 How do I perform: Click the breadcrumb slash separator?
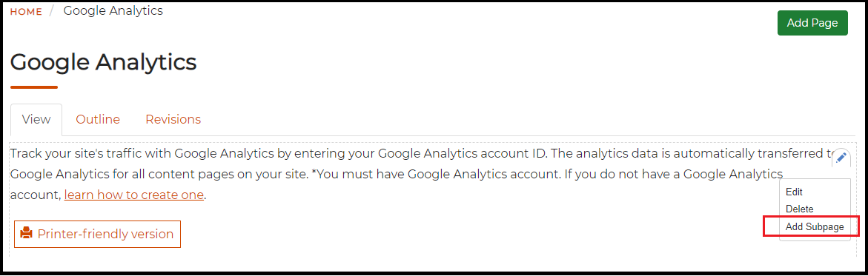click(x=53, y=12)
